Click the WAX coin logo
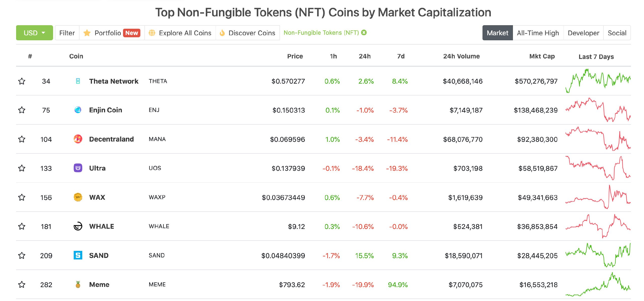Viewport: 644px width, 301px height. [x=78, y=197]
